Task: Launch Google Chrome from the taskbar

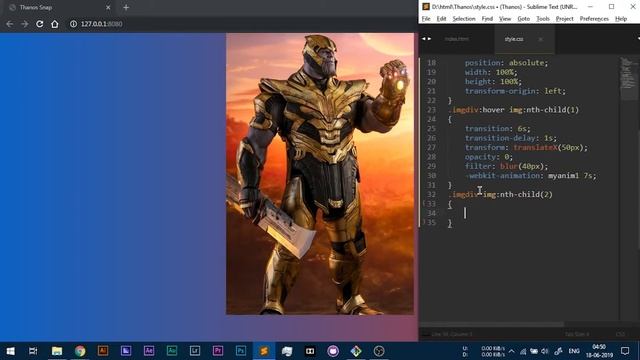Action: (x=80, y=351)
